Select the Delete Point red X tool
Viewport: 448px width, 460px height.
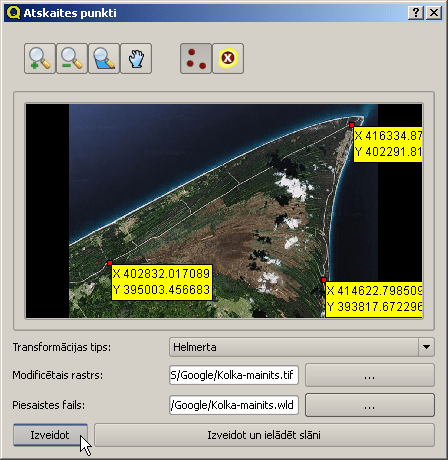228,58
